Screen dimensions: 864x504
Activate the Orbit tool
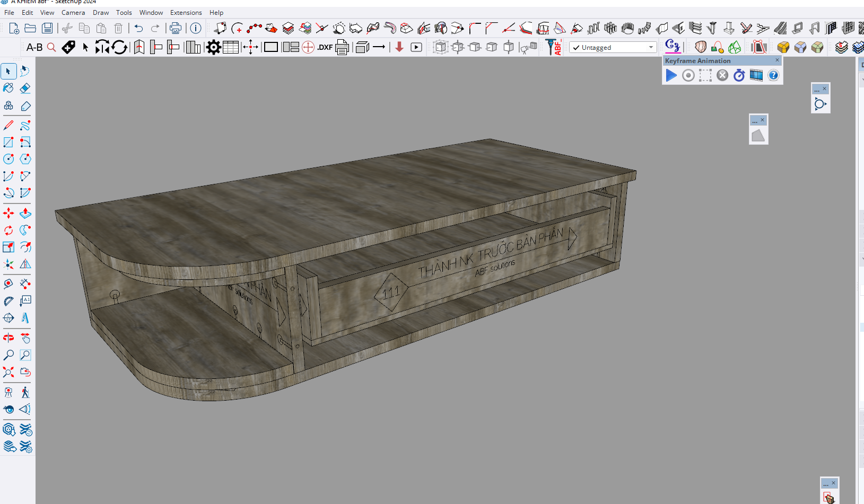(x=8, y=338)
